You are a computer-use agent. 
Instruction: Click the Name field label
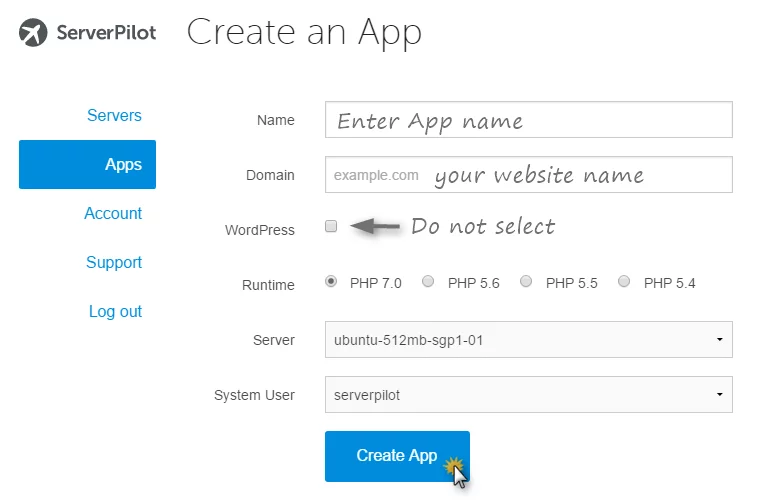276,120
